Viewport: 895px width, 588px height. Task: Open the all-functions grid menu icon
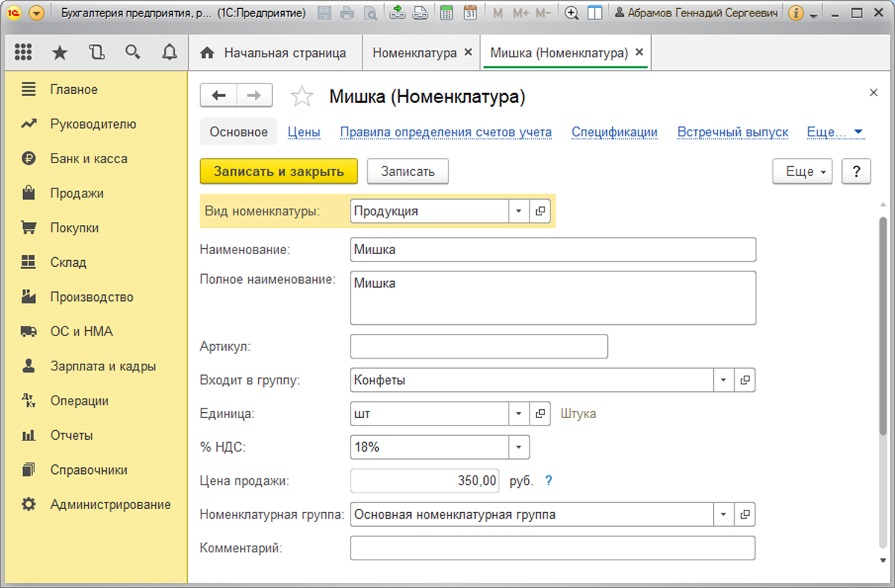[x=23, y=52]
